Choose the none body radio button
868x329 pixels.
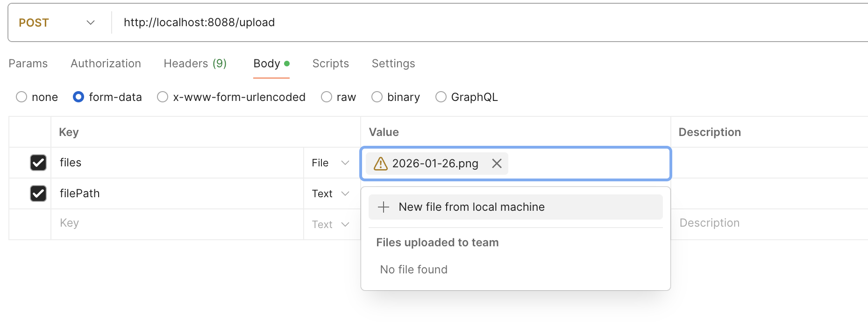[x=21, y=97]
